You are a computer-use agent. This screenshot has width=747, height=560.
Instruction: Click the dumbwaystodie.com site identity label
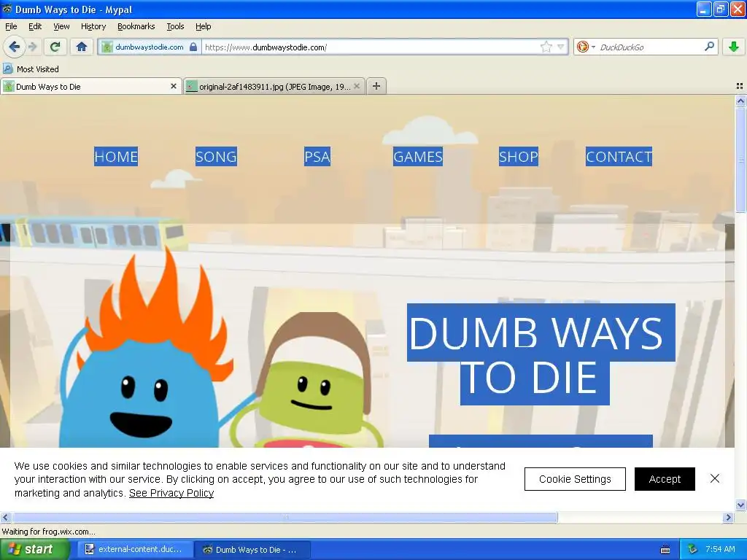[x=149, y=47]
